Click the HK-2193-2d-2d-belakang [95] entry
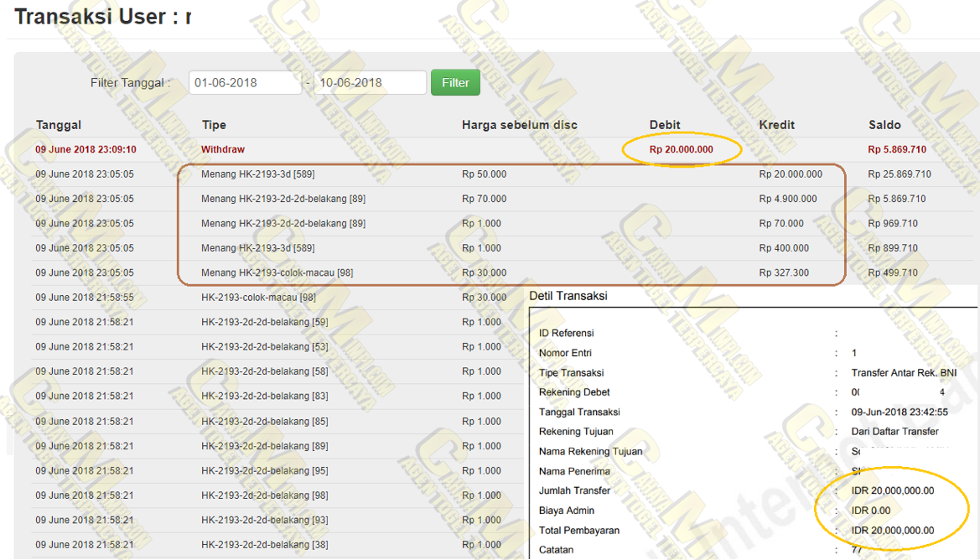 (264, 470)
